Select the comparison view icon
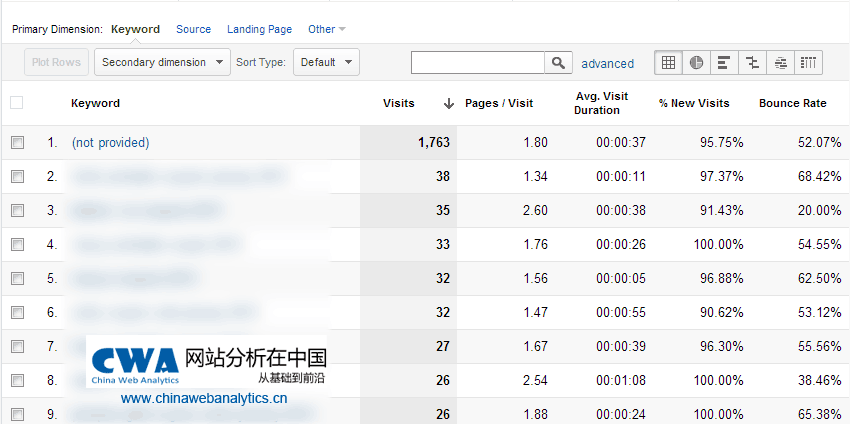850x424 pixels. [752, 63]
